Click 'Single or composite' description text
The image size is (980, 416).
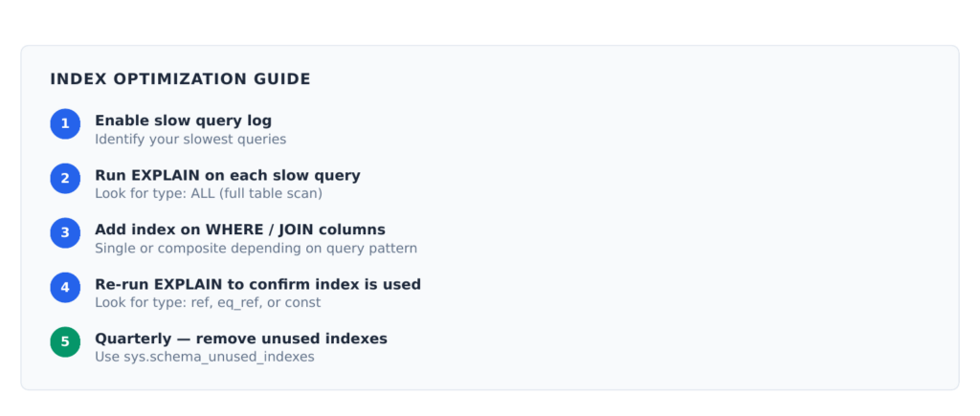click(256, 249)
